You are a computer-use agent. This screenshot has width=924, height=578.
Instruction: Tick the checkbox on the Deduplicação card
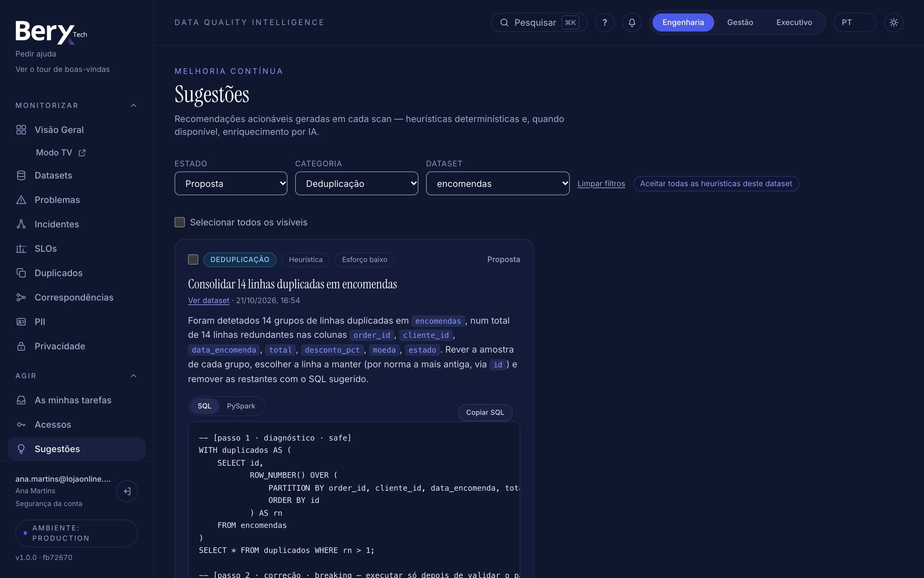click(x=193, y=259)
